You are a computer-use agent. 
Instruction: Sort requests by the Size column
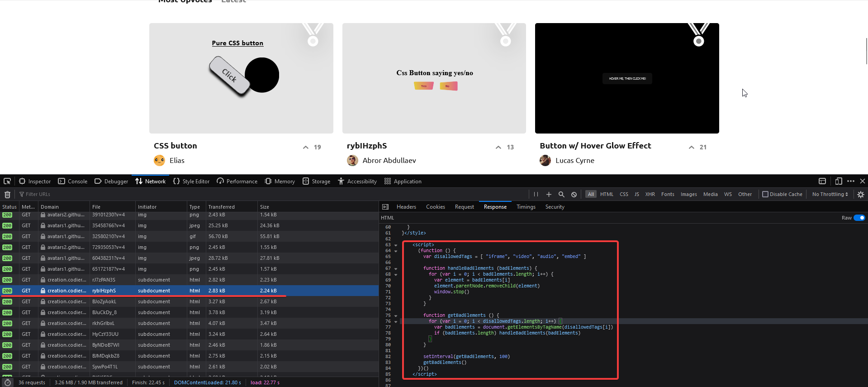(x=318, y=207)
